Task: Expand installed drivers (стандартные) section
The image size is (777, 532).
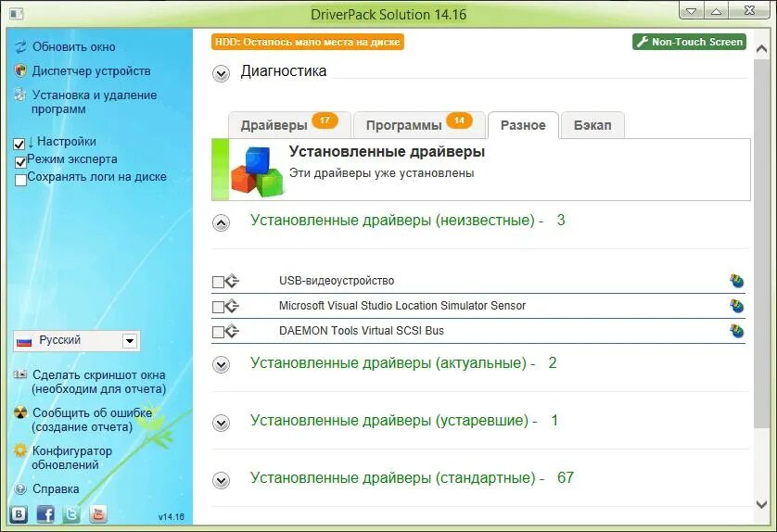Action: tap(221, 480)
